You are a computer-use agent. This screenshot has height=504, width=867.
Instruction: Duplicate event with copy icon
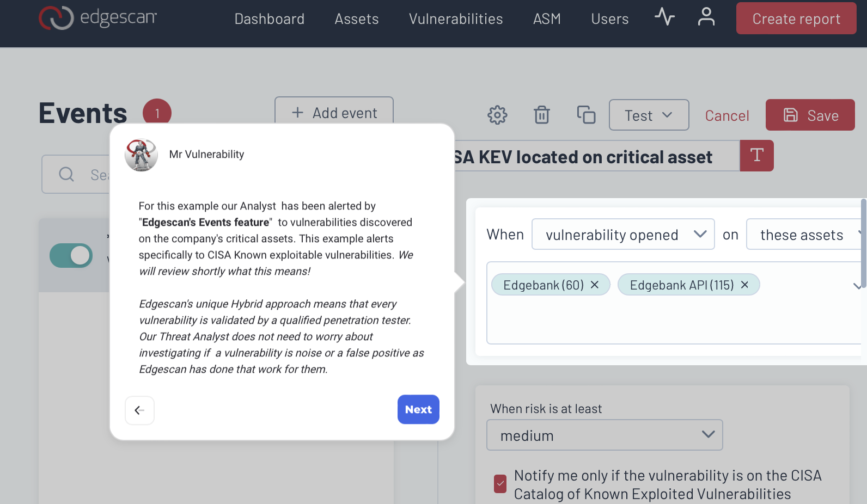coord(586,115)
